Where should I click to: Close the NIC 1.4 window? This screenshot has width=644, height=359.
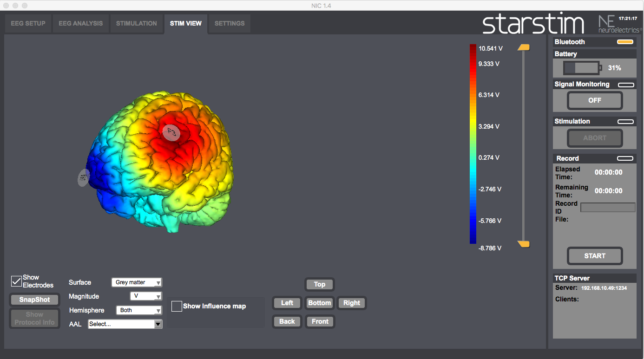[x=7, y=6]
